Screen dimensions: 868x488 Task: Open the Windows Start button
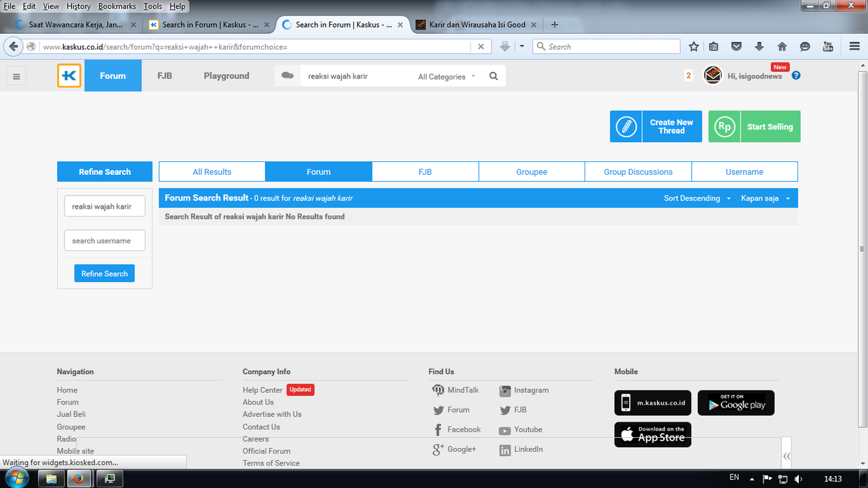click(x=16, y=478)
